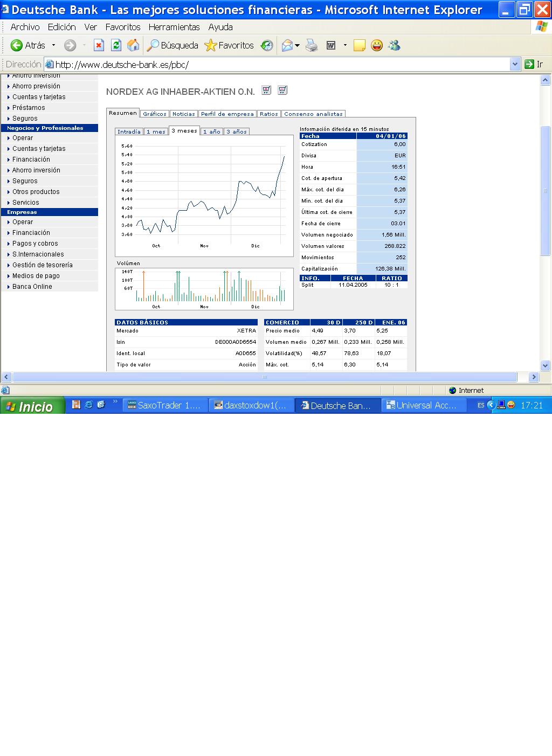This screenshot has height=756, width=552.
Task: Open the Messenger people toolbar icon
Action: (x=394, y=45)
